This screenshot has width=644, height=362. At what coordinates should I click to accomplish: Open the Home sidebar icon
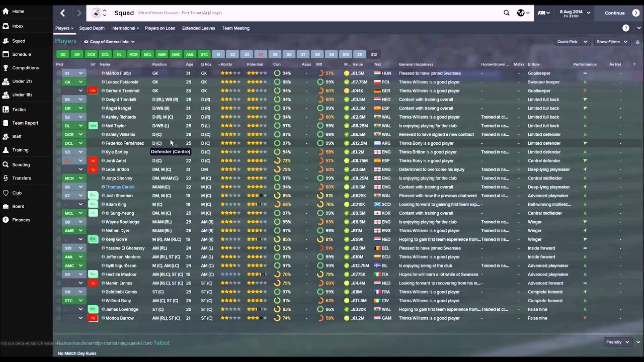coord(6,11)
